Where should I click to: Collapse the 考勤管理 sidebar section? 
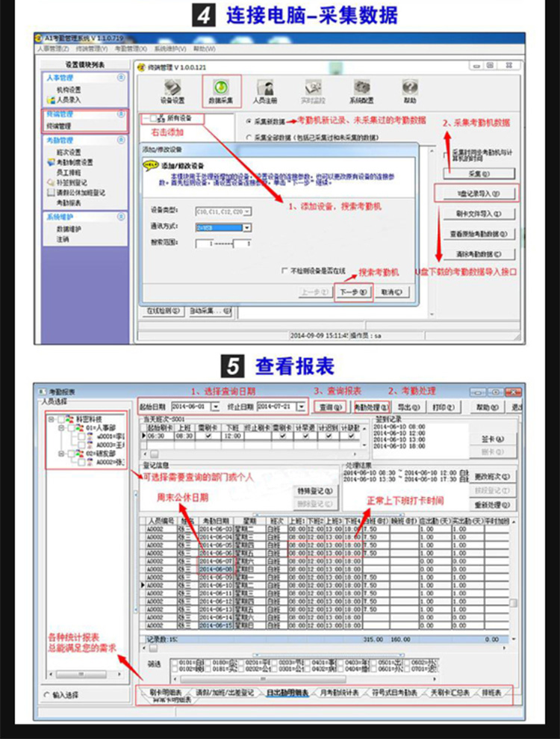point(121,140)
